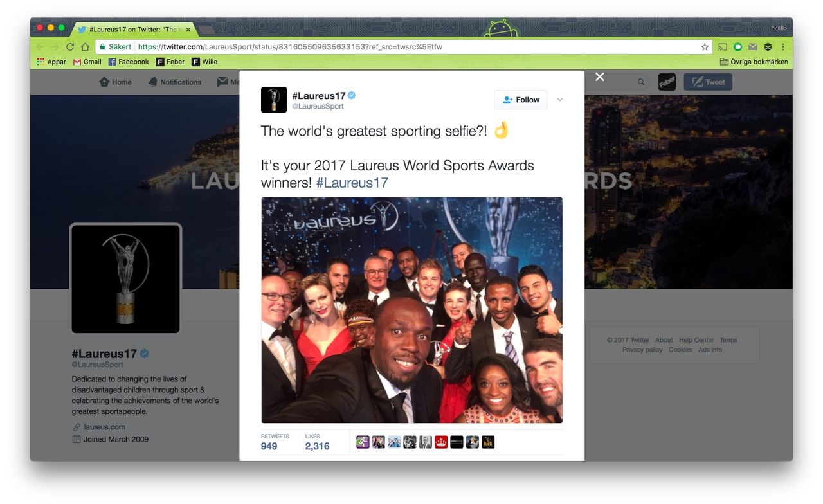Bookmark this page with the star icon
This screenshot has height=504, width=823.
click(x=705, y=47)
